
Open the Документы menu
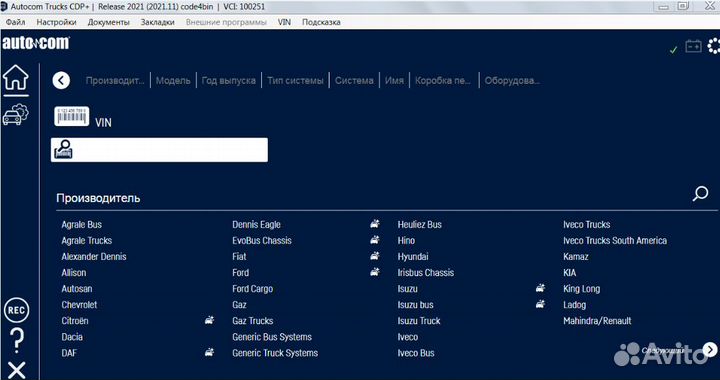click(109, 22)
